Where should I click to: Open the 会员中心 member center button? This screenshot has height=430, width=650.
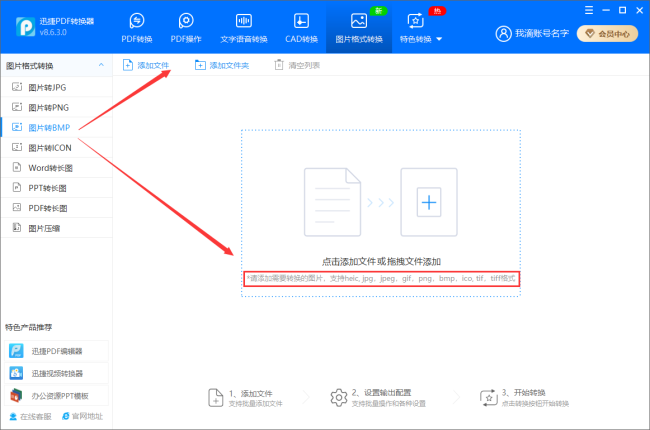pyautogui.click(x=607, y=34)
